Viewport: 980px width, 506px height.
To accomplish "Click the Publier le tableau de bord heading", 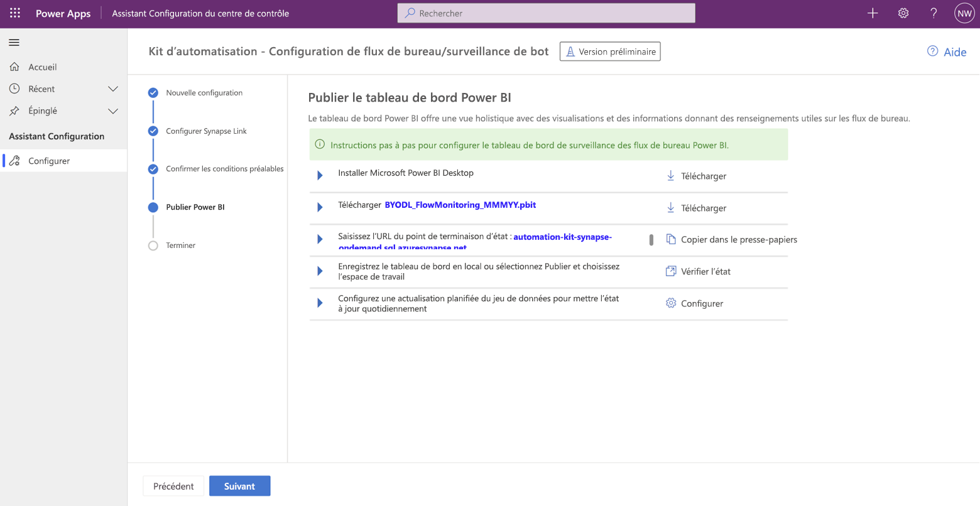I will point(410,98).
